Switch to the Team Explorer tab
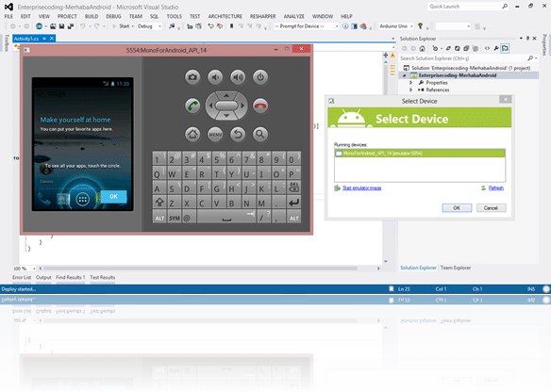The height and width of the screenshot is (392, 551). [456, 268]
